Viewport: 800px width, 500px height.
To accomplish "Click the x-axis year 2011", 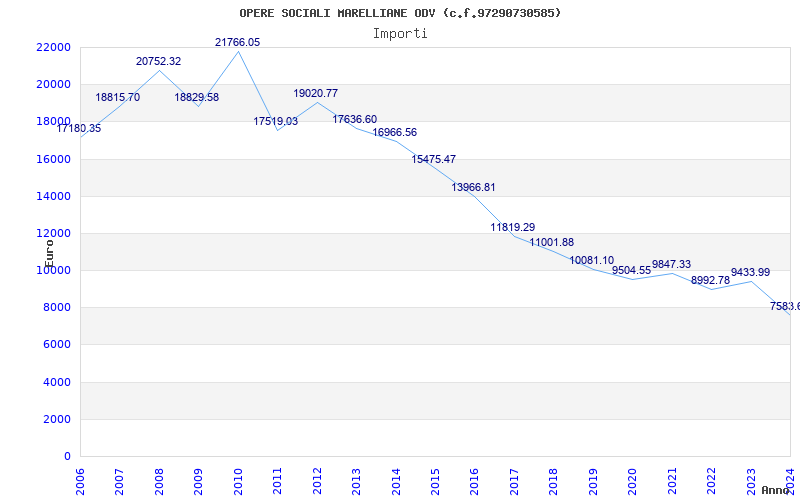I will tap(278, 481).
